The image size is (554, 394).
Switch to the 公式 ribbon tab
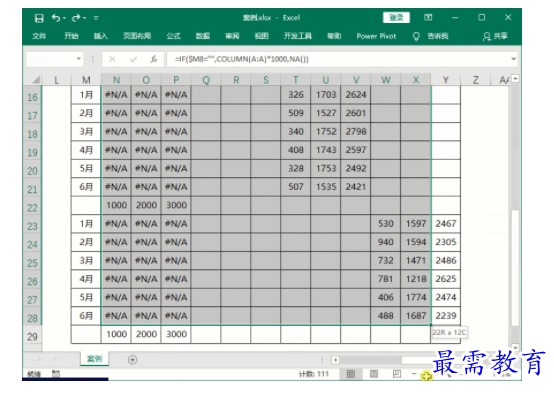173,36
